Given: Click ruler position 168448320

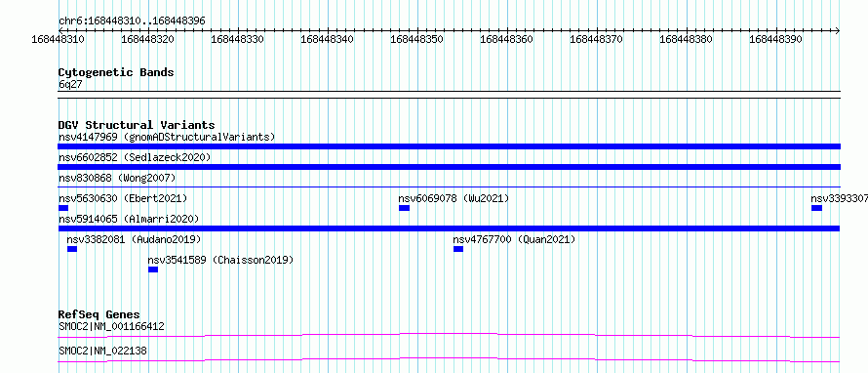Looking at the screenshot, I should coord(148,39).
